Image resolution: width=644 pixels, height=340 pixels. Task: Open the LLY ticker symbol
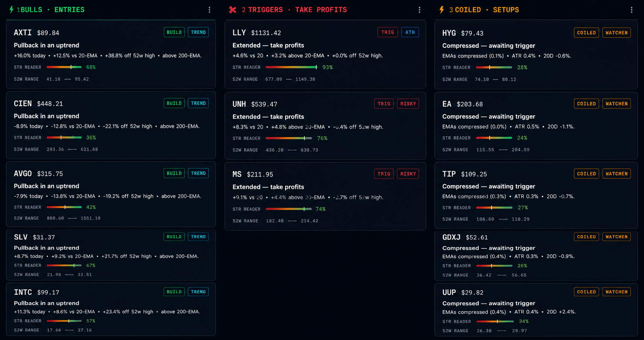click(x=239, y=32)
